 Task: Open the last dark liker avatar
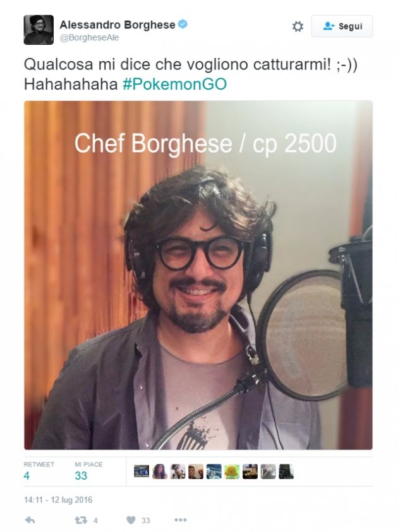pyautogui.click(x=286, y=471)
